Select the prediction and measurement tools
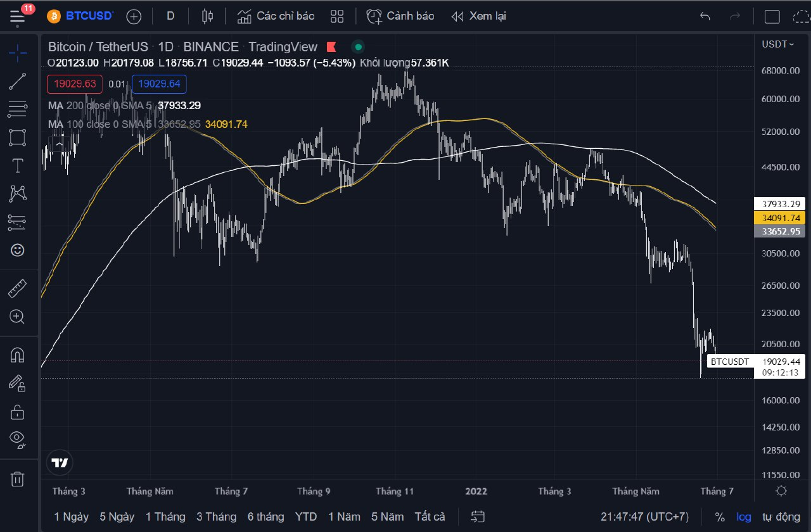This screenshot has height=532, width=811. point(18,222)
